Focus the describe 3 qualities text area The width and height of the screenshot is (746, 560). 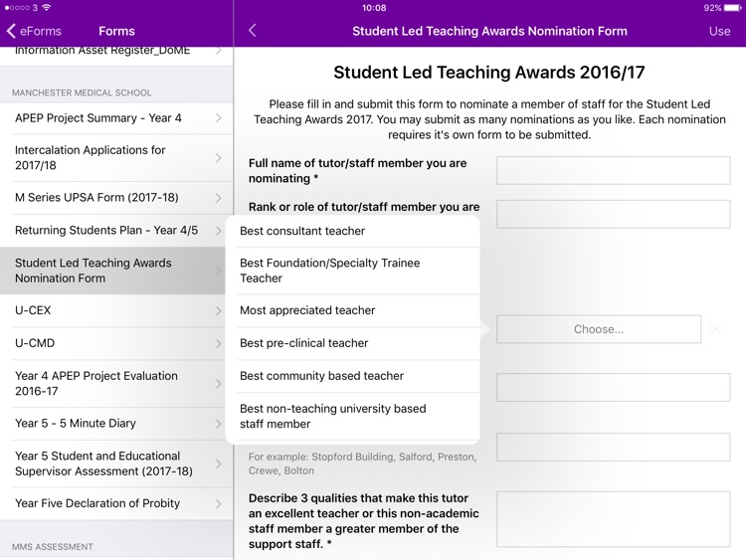(614, 519)
